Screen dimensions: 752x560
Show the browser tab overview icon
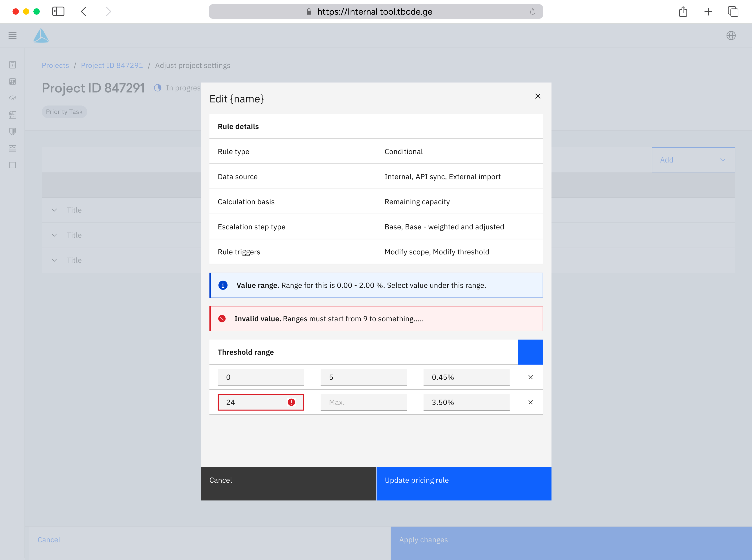(733, 12)
